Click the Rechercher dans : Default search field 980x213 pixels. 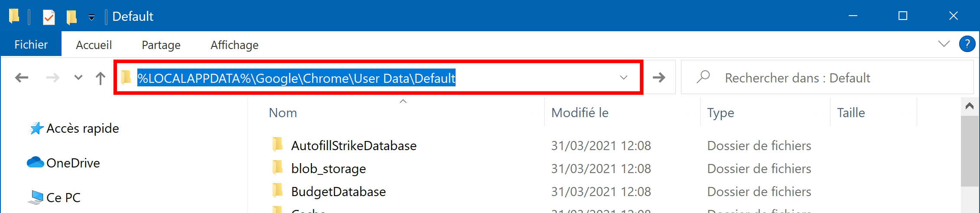pyautogui.click(x=827, y=78)
